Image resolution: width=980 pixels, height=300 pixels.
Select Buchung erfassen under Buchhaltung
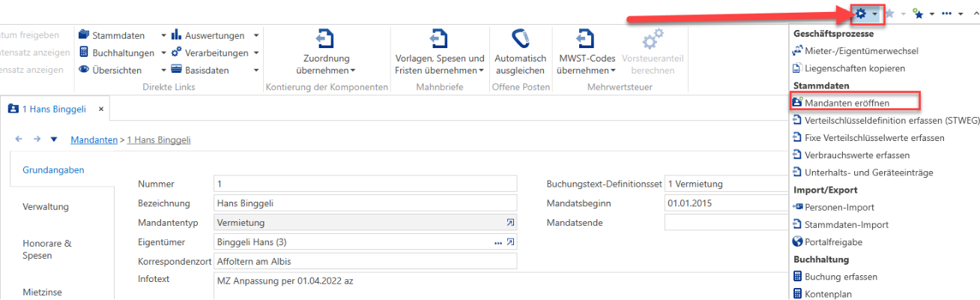pyautogui.click(x=835, y=277)
